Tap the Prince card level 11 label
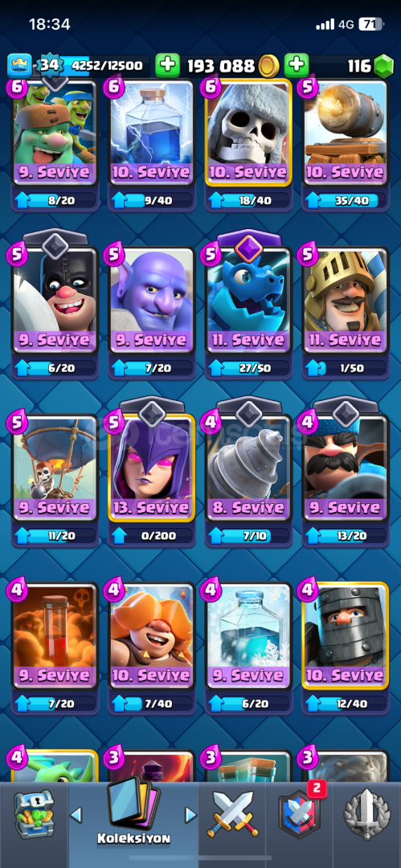 (346, 341)
